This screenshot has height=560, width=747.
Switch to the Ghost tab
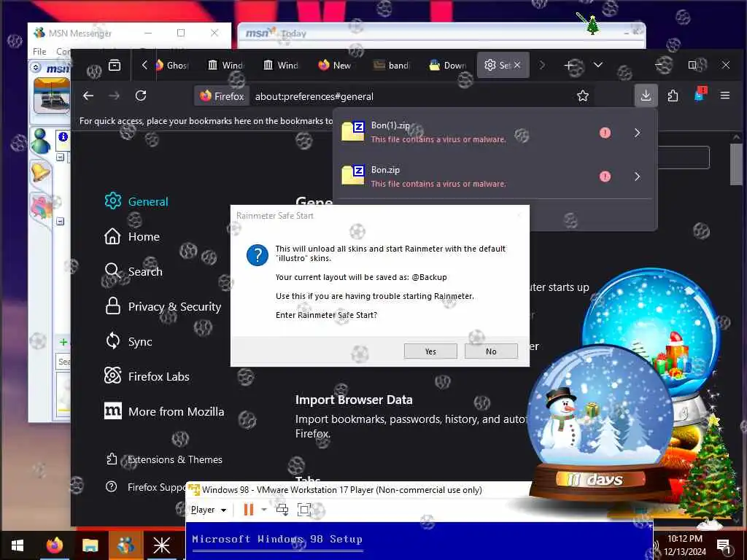pyautogui.click(x=172, y=65)
